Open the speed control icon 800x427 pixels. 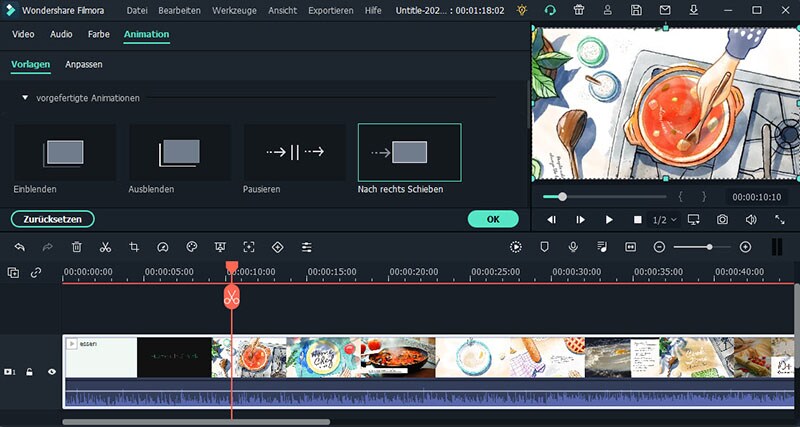click(163, 247)
